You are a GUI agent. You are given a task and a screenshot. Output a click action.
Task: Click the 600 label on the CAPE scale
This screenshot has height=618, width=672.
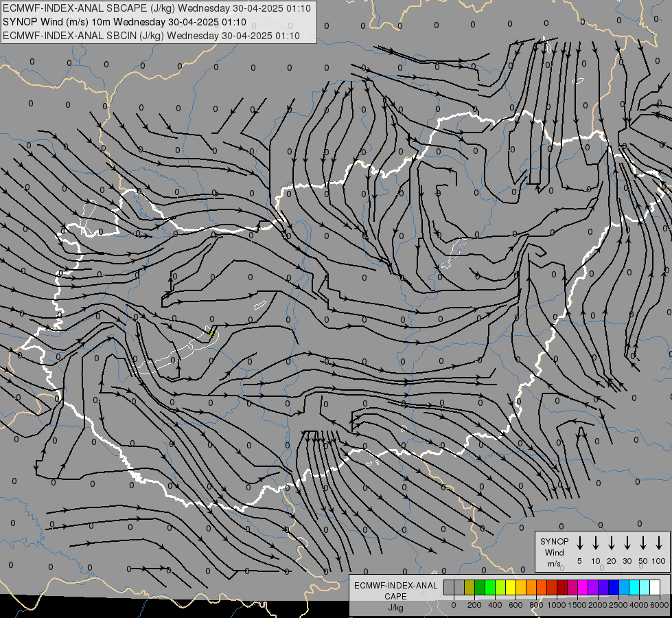point(515,605)
